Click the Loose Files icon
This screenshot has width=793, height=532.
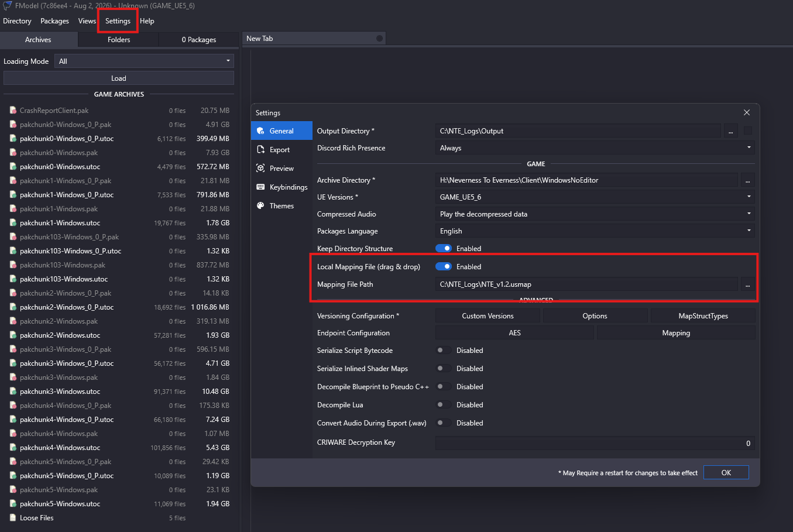13,518
